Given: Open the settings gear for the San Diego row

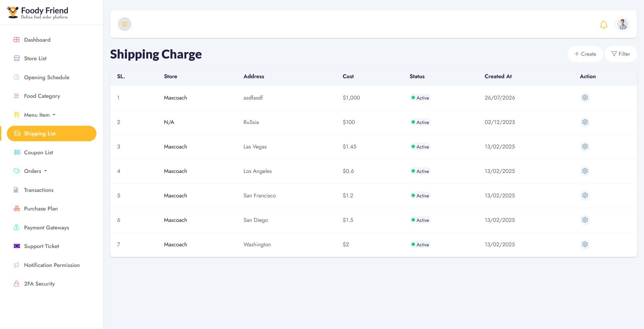Looking at the screenshot, I should [x=585, y=220].
